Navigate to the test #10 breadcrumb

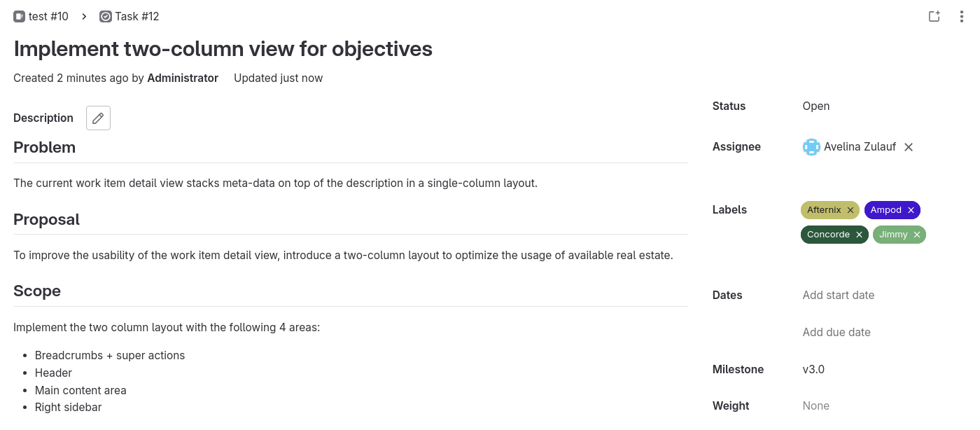pos(48,16)
